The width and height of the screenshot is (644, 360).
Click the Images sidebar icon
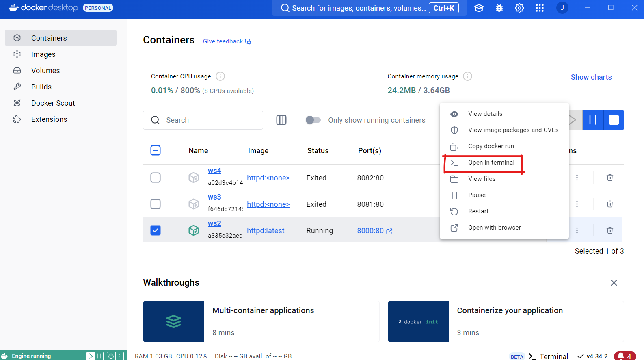click(x=17, y=54)
